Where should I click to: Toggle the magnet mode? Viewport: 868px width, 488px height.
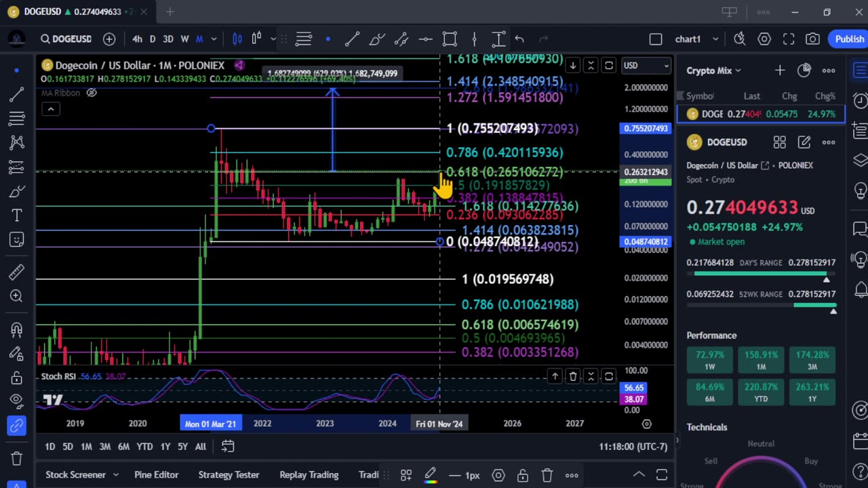click(16, 329)
